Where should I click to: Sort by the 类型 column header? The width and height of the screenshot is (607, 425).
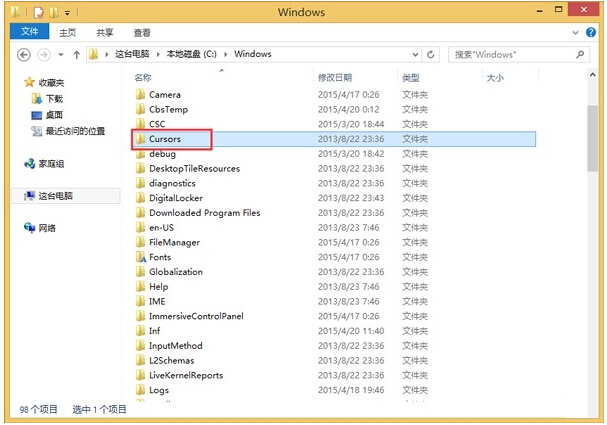pyautogui.click(x=411, y=78)
